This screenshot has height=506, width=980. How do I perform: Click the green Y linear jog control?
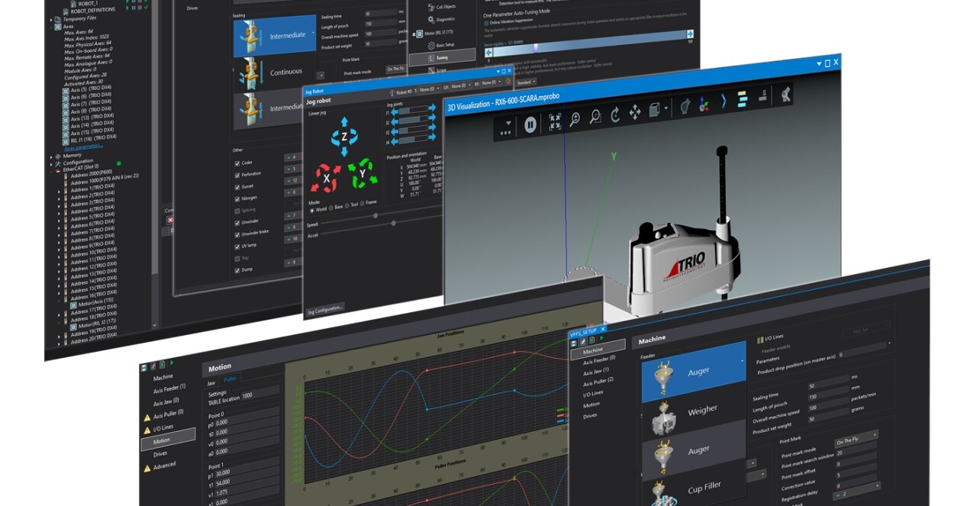362,173
